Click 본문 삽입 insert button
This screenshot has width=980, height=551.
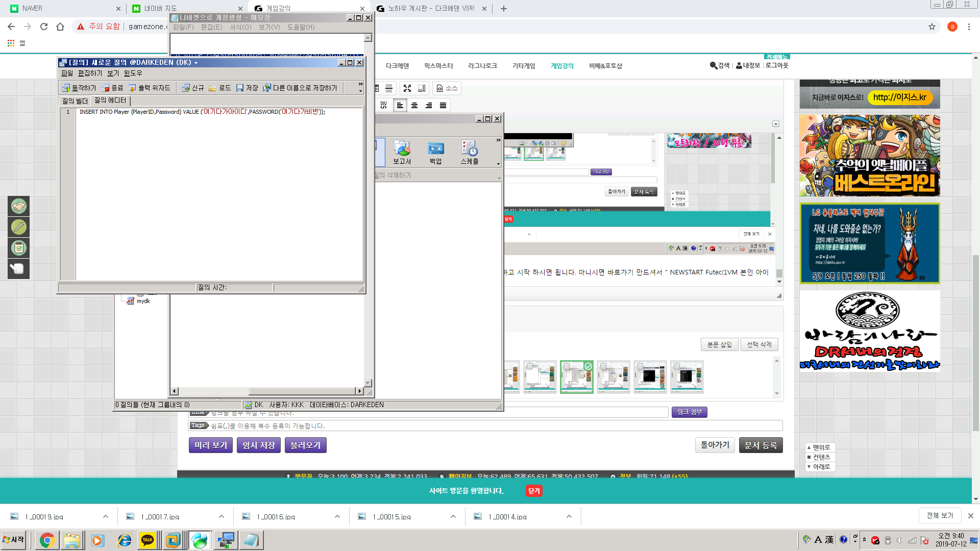719,344
